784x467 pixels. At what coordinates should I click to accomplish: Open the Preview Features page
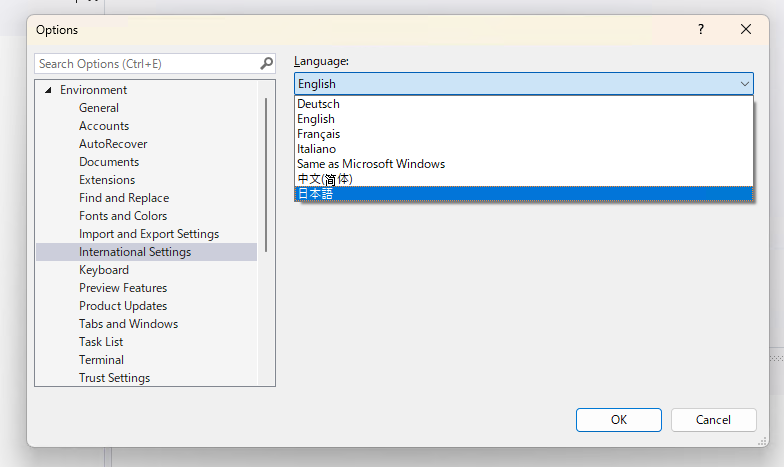[123, 288]
